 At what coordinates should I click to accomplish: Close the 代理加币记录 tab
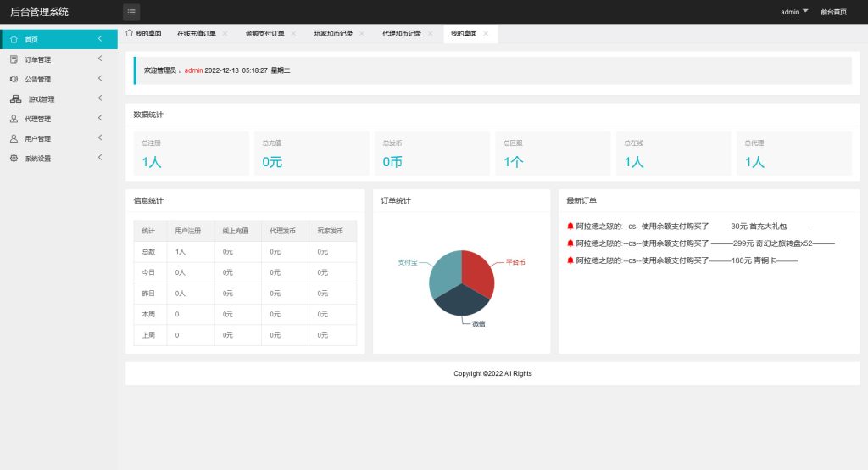[430, 34]
